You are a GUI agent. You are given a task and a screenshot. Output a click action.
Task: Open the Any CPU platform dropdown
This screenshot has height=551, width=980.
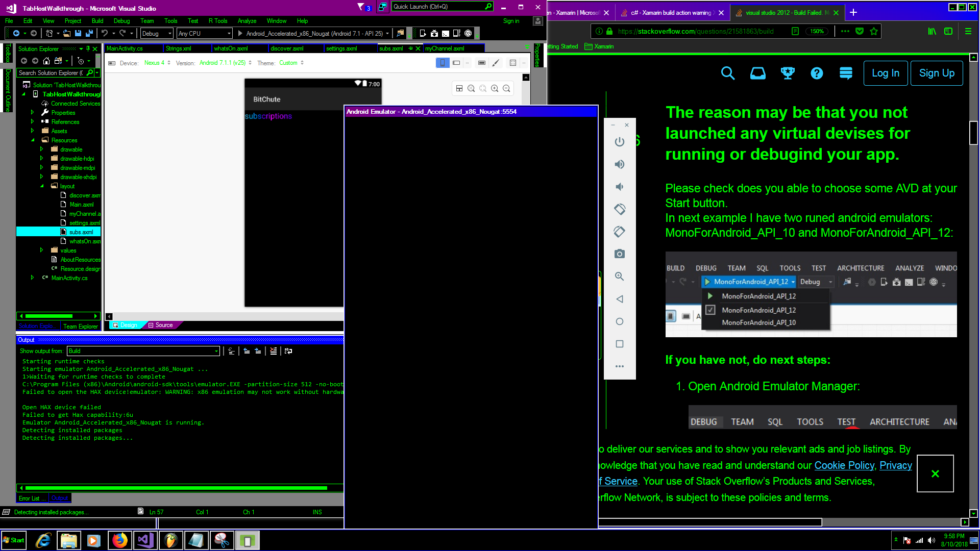coord(205,34)
